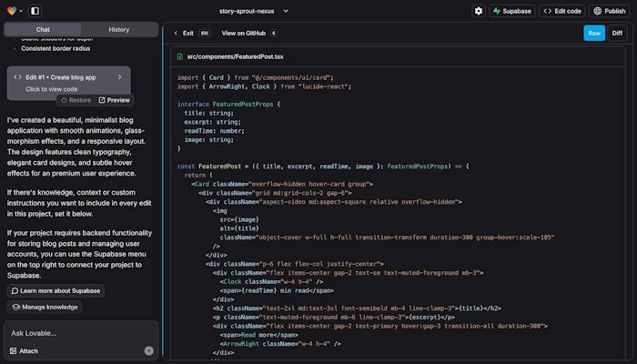The image size is (637, 364).
Task: Click the globe icon on Publish
Action: pos(598,11)
